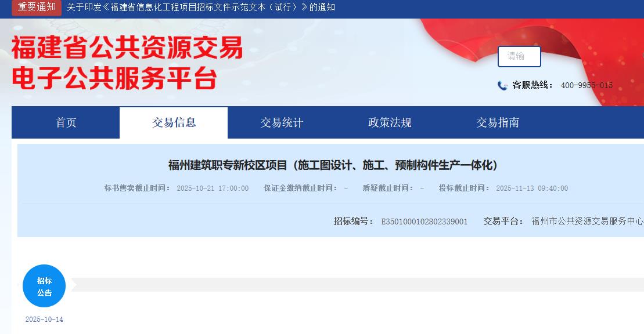The height and width of the screenshot is (334, 644).
Task: Click the red 重要通知 badge
Action: pos(37,7)
